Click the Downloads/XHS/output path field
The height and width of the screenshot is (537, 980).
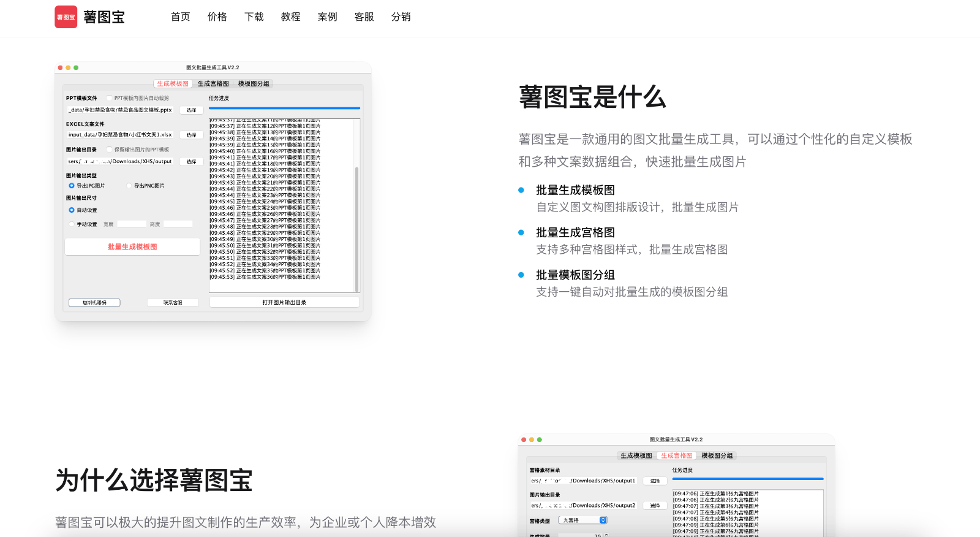click(120, 162)
